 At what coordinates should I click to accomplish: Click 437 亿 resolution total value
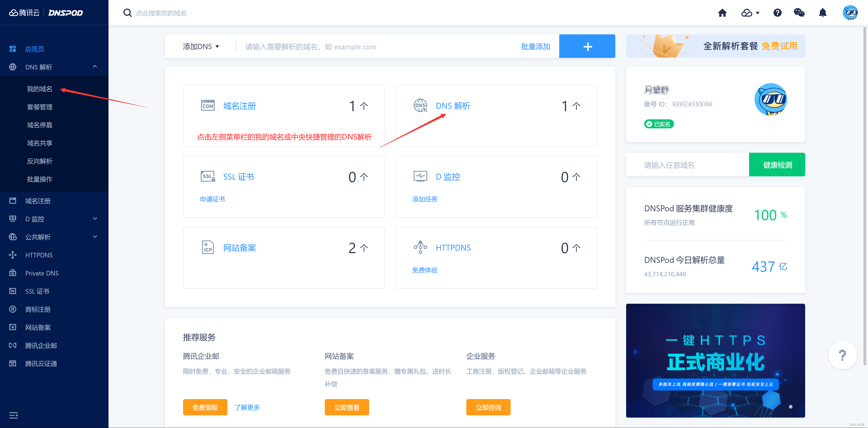[769, 266]
